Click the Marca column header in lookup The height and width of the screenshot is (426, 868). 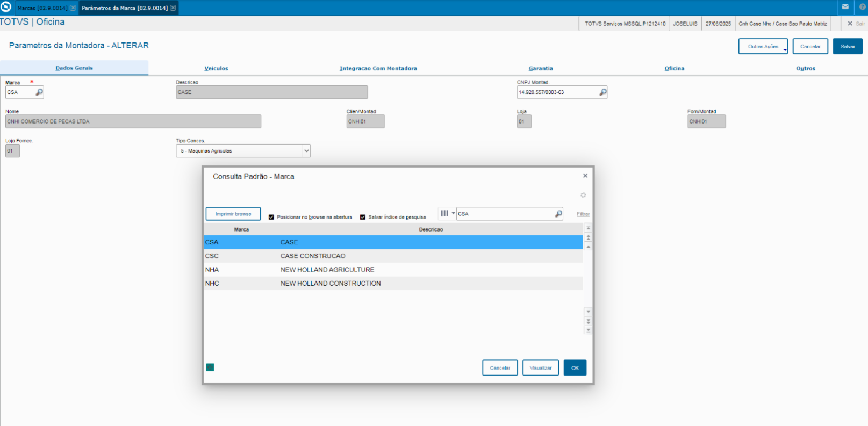(x=241, y=229)
